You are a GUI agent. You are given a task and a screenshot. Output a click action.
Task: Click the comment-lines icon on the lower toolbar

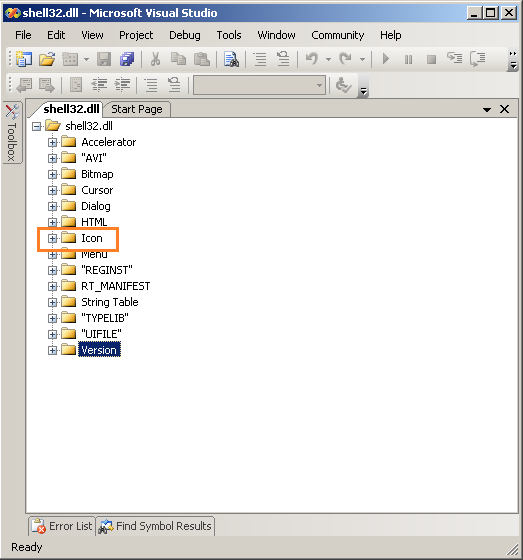coord(151,85)
